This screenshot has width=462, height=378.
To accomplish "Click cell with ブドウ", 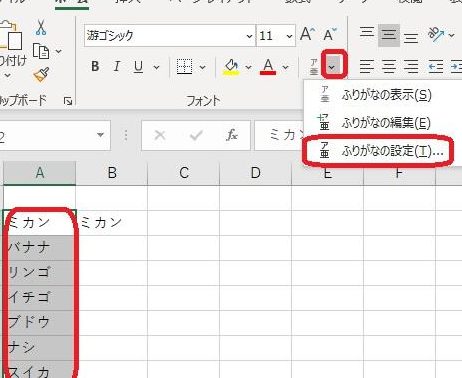I will click(x=40, y=323).
